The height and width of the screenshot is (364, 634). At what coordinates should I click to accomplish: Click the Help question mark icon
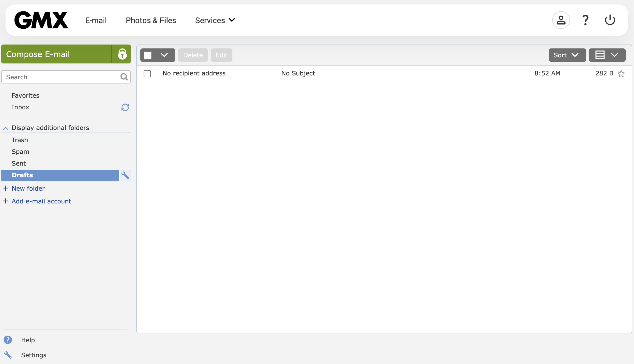coord(585,20)
